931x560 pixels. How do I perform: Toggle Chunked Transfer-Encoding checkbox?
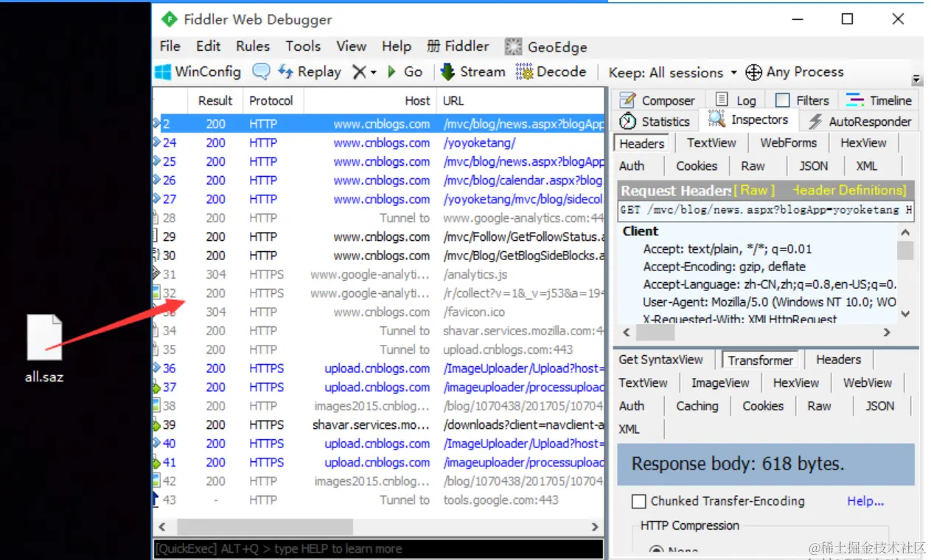(639, 501)
